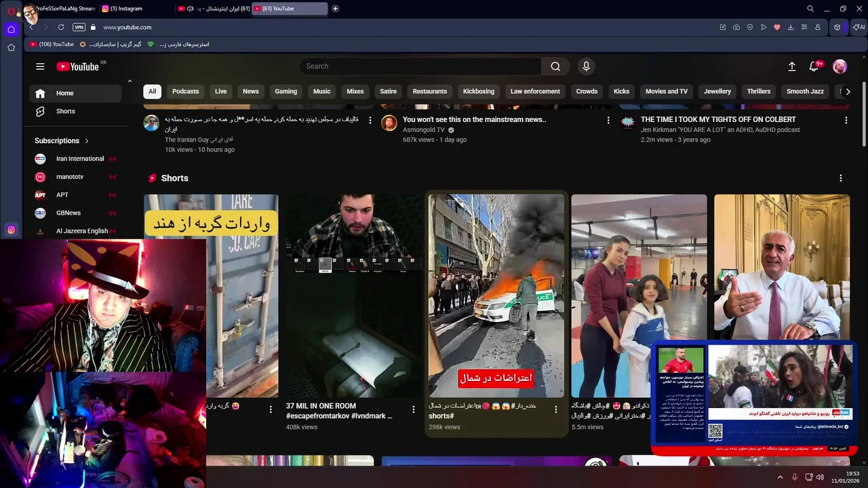Open the burning police car short thumbnail
Screen dimensions: 868x488
496,296
